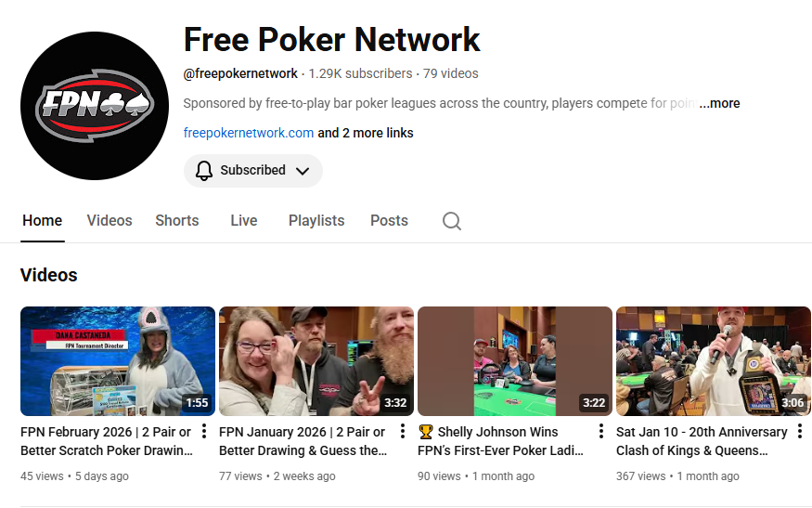Switch to the Videos tab
This screenshot has height=508, width=812.
coord(110,221)
